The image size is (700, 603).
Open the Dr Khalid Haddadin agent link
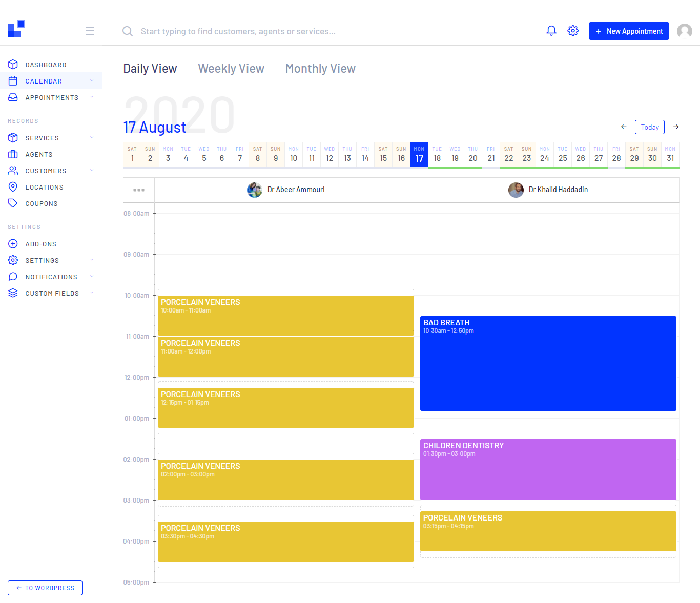point(558,190)
